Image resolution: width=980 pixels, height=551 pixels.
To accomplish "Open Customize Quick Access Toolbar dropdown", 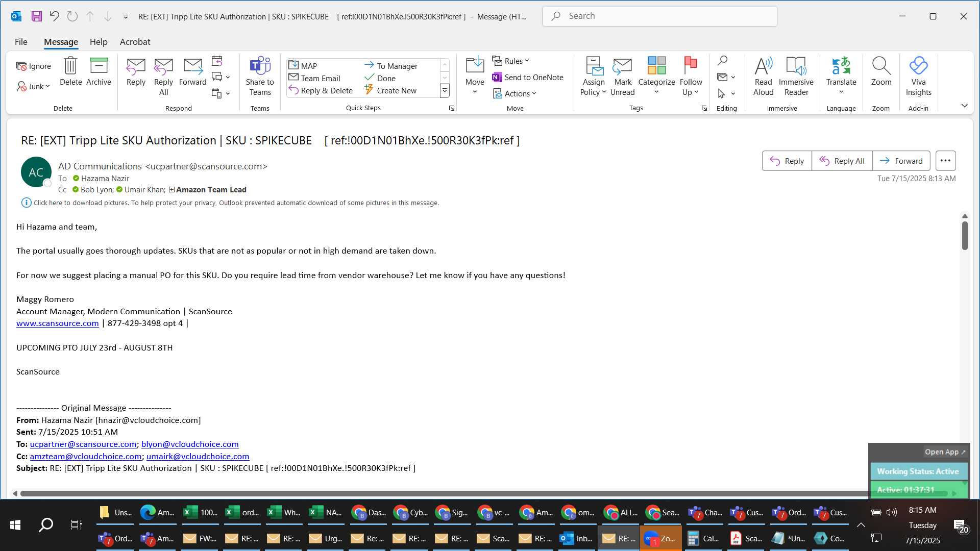I will (x=126, y=16).
